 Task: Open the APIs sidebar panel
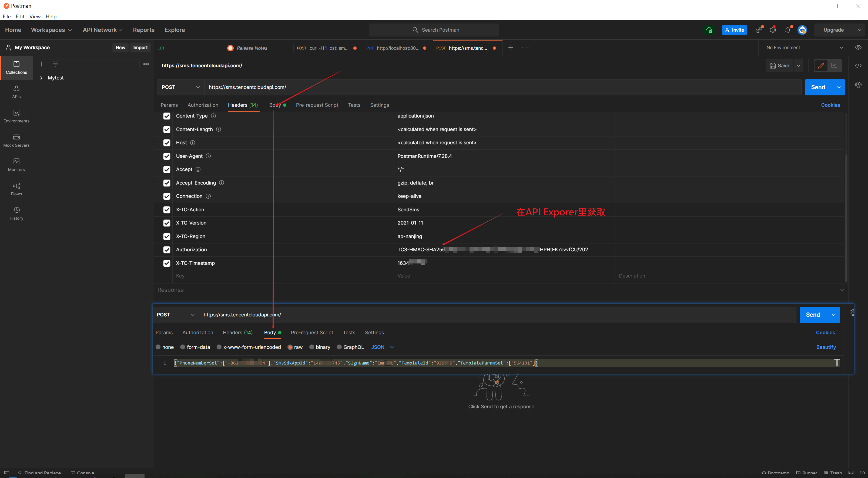[x=16, y=92]
